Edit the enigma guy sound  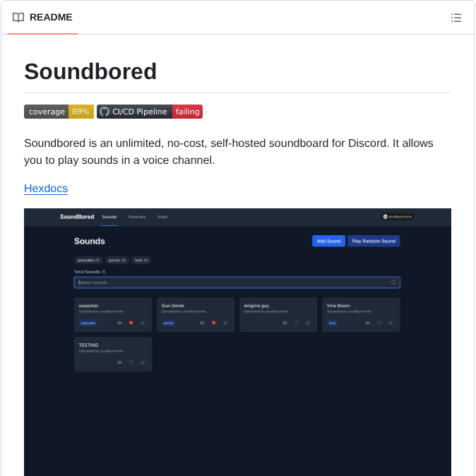pyautogui.click(x=308, y=323)
